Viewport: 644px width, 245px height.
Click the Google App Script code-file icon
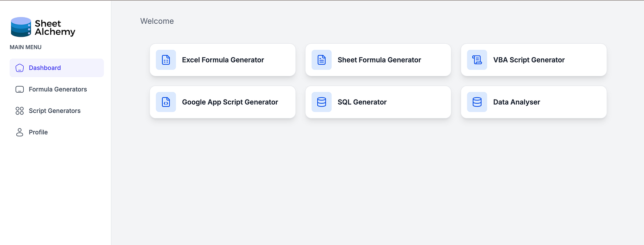pyautogui.click(x=166, y=102)
